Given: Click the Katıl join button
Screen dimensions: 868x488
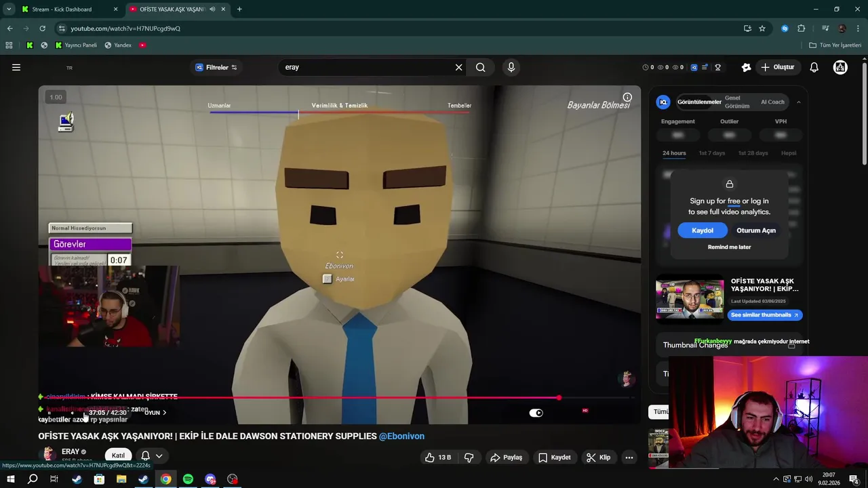Looking at the screenshot, I should pyautogui.click(x=118, y=455).
